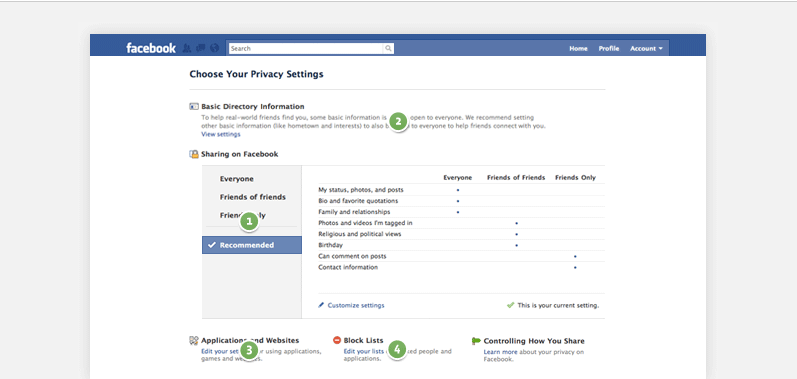Click the Facebook logo
The height and width of the screenshot is (379, 797).
[151, 48]
